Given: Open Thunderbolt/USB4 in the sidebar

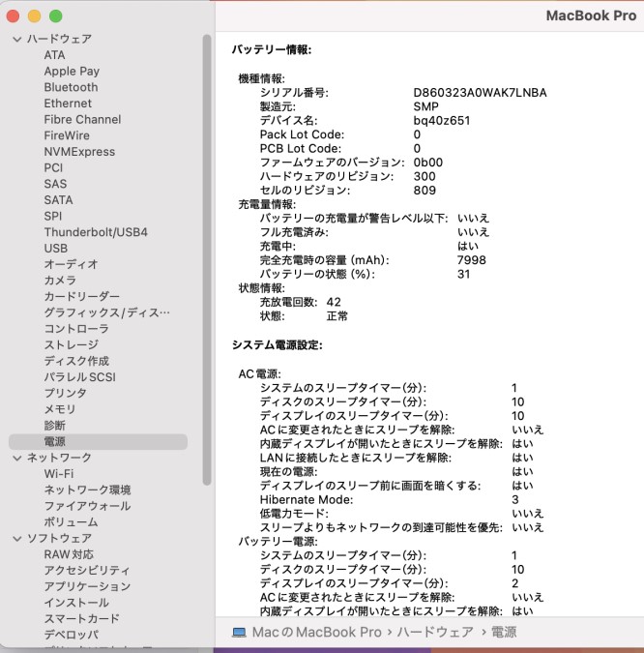Looking at the screenshot, I should (96, 232).
